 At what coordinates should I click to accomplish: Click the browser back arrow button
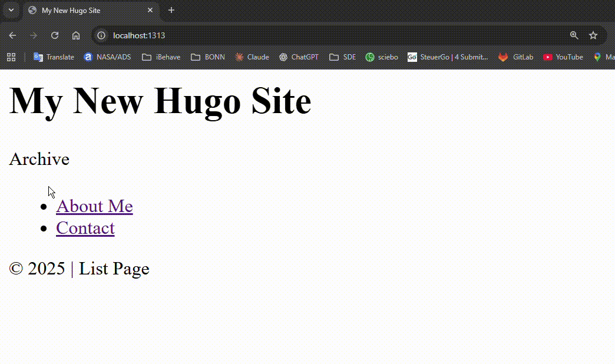12,35
